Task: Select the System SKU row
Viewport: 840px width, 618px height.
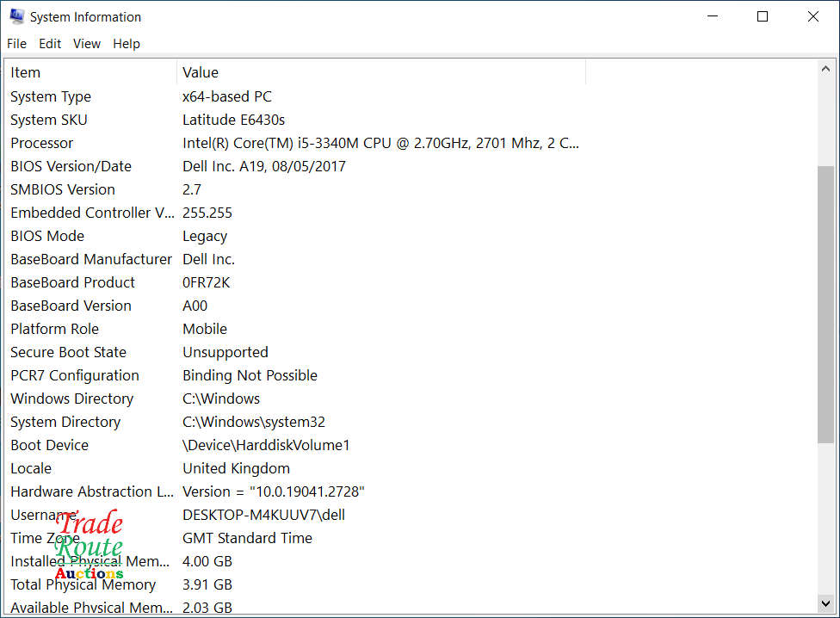Action: [x=49, y=120]
